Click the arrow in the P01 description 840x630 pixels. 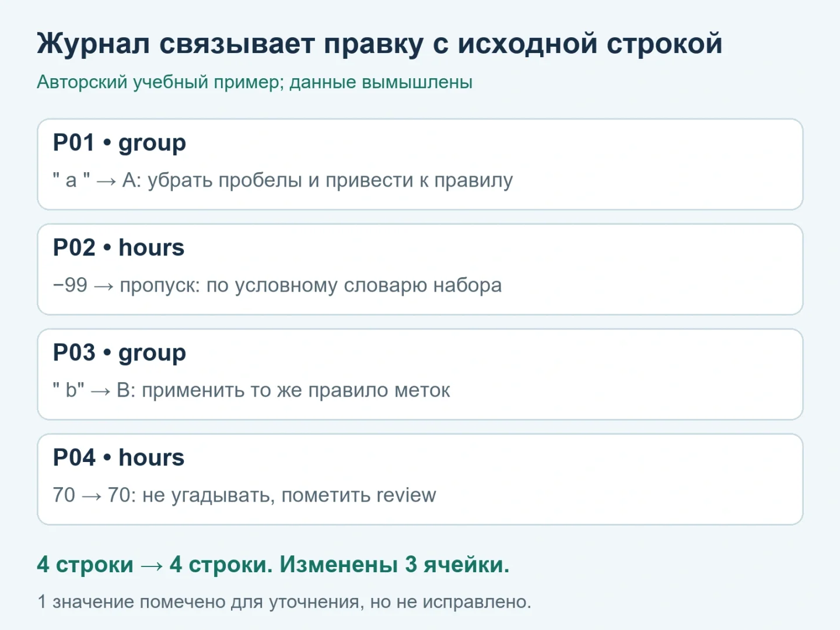[x=106, y=181]
